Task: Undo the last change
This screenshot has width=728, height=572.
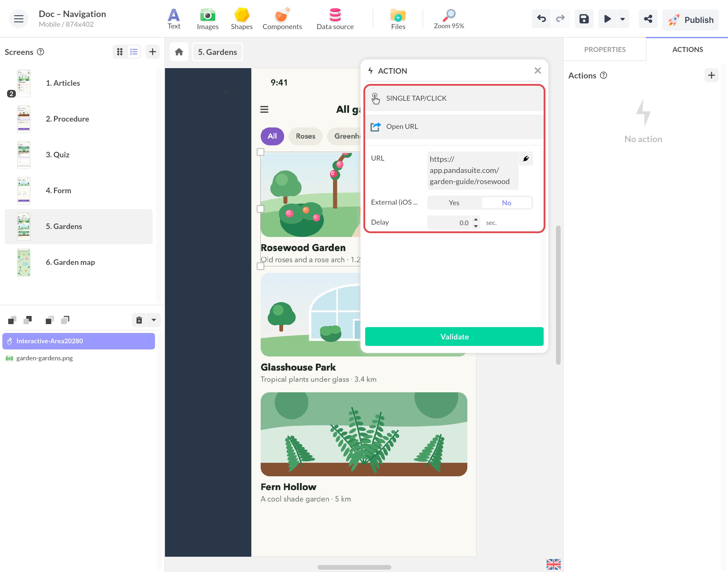Action: (x=541, y=19)
